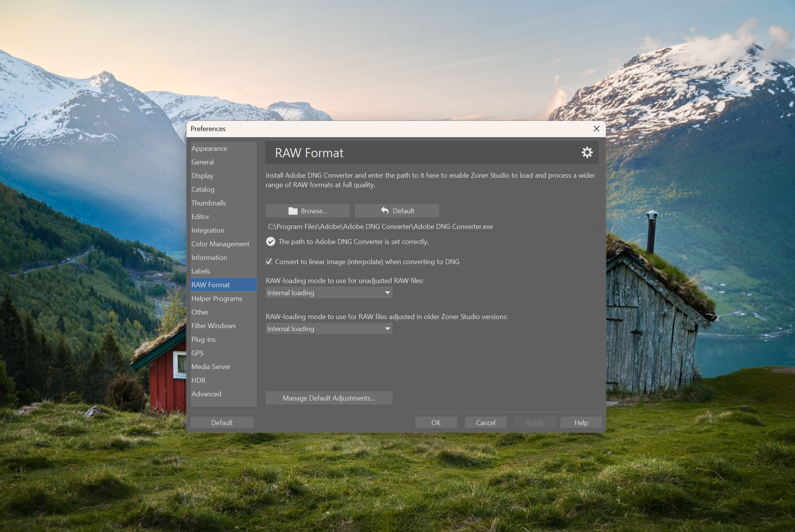Select GPS preferences
Viewport: 795px width, 532px height.
pyautogui.click(x=223, y=353)
